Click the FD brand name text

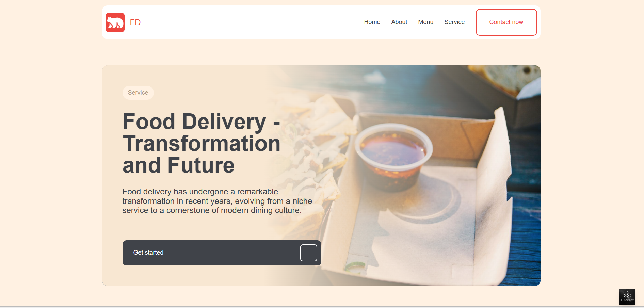(x=135, y=22)
